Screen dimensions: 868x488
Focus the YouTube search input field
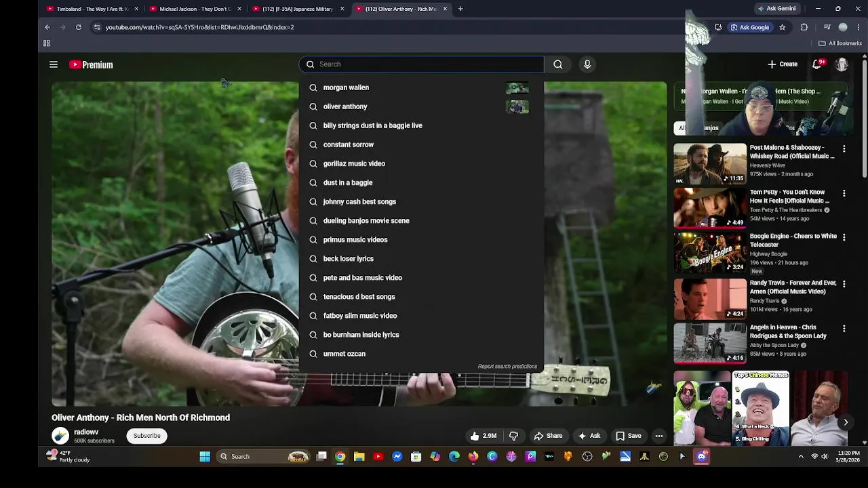(x=421, y=64)
